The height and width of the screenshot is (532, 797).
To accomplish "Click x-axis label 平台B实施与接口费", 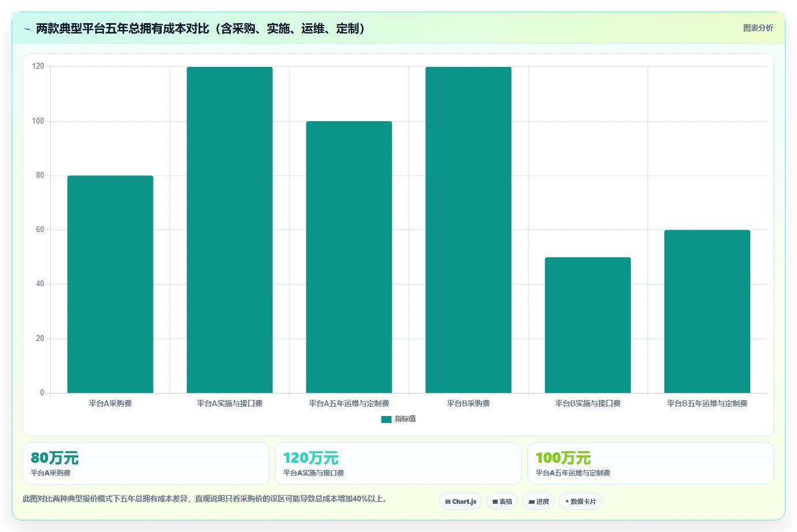I will pos(588,403).
